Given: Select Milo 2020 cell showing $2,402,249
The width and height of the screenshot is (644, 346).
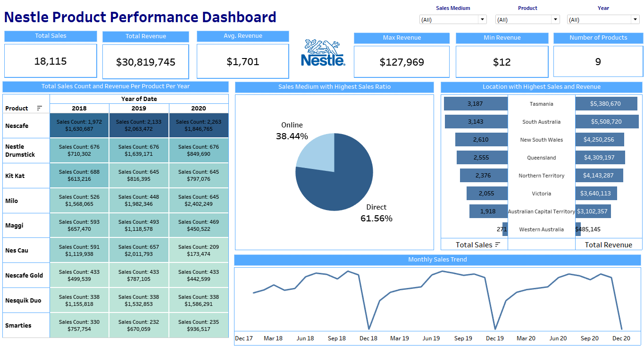Looking at the screenshot, I should click(199, 201).
